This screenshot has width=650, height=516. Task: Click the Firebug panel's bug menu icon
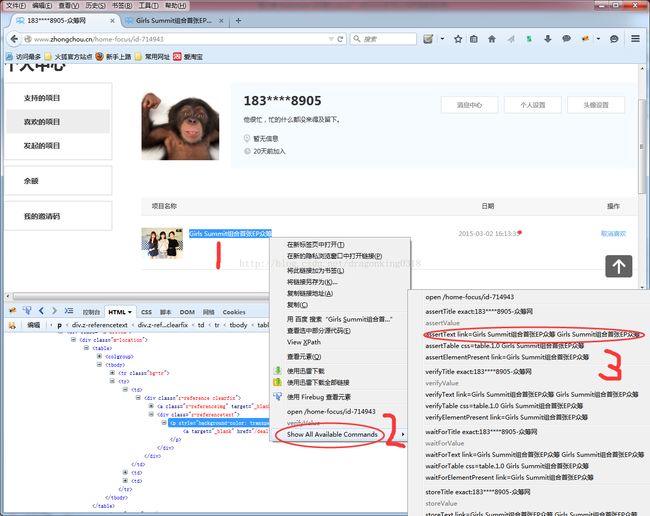point(12,310)
